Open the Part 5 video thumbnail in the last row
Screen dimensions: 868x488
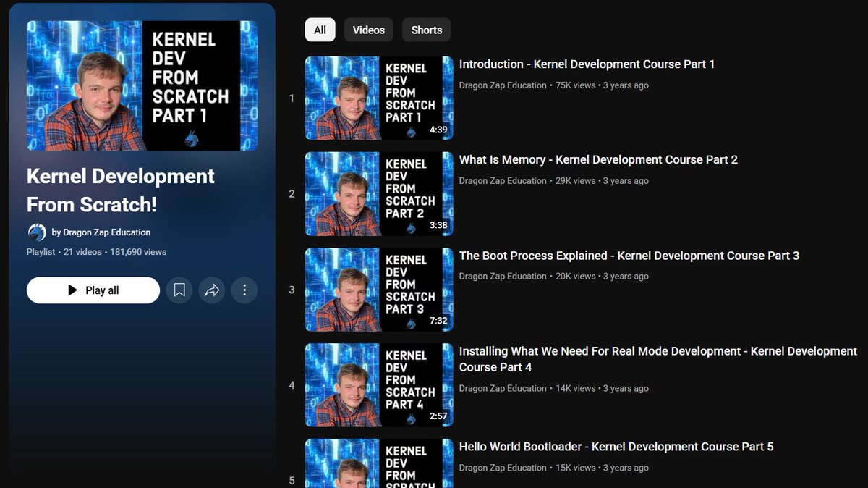click(x=379, y=463)
